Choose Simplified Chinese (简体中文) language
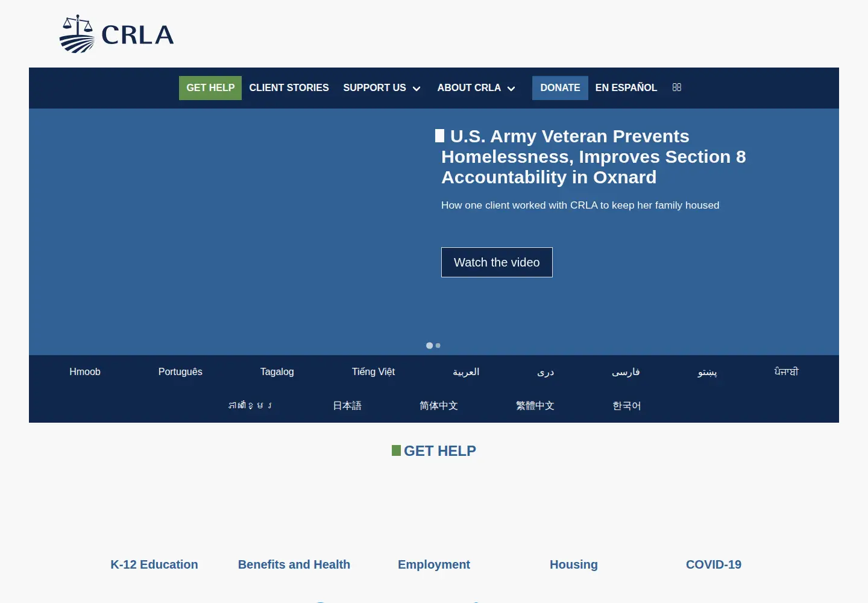This screenshot has width=868, height=603. click(x=439, y=406)
